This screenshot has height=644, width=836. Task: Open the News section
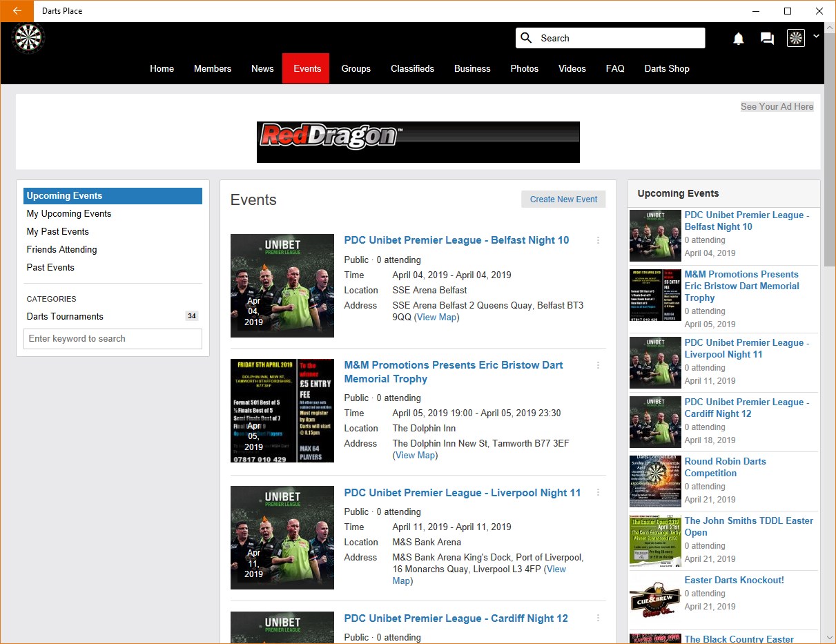(x=262, y=68)
